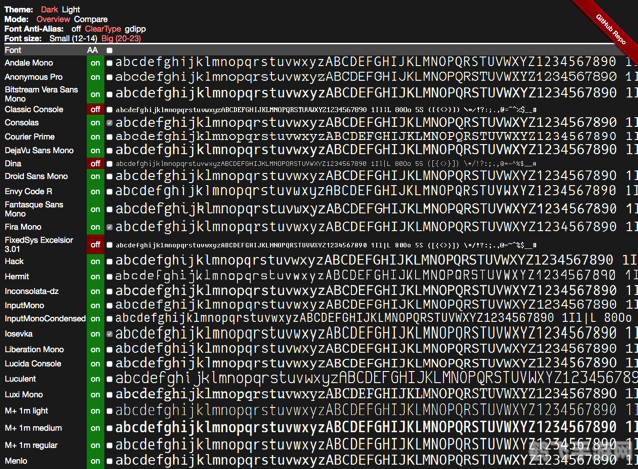Switch mode to Compare
The image size is (638, 469).
tap(90, 19)
